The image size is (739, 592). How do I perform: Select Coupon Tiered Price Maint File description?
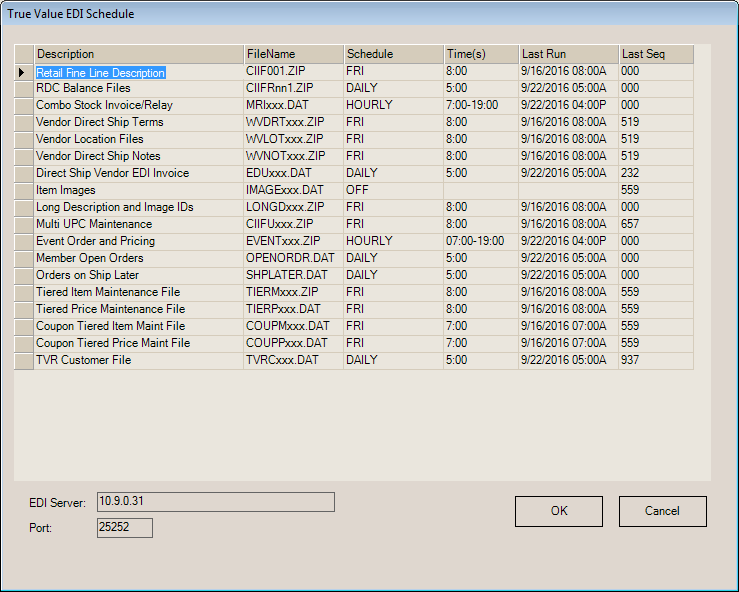point(139,343)
